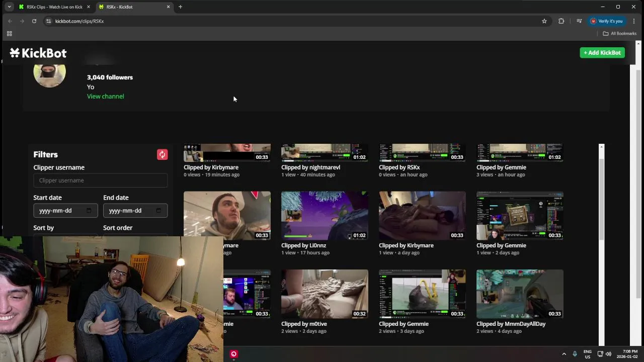Open the clock and date in taskbar
The width and height of the screenshot is (644, 362).
click(627, 354)
